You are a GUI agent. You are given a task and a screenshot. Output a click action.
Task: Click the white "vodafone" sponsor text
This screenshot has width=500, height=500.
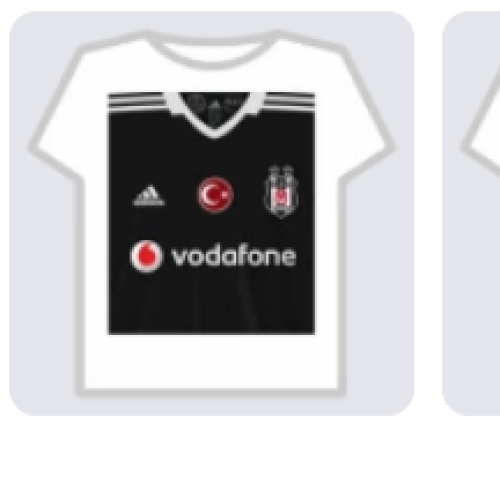coord(233,257)
